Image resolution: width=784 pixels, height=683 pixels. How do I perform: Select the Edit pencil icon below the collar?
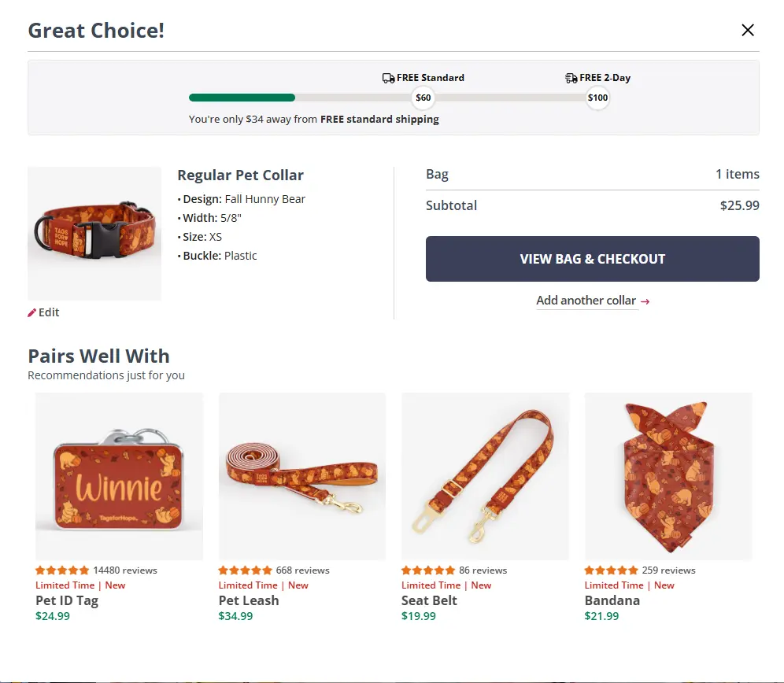click(31, 312)
